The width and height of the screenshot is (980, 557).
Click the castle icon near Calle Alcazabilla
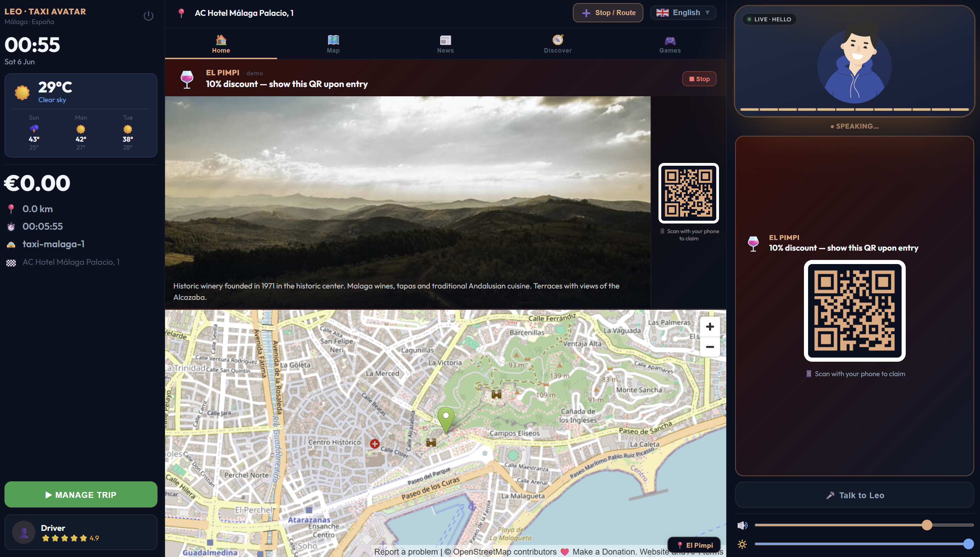pos(431,442)
